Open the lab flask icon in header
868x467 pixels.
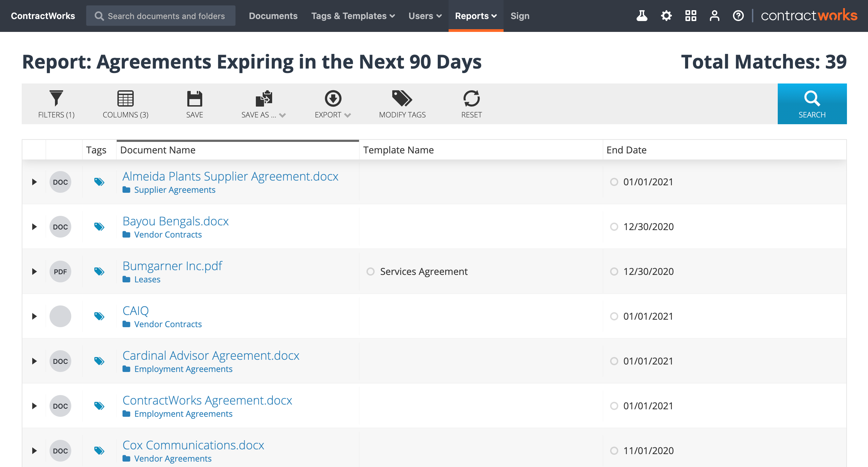642,16
